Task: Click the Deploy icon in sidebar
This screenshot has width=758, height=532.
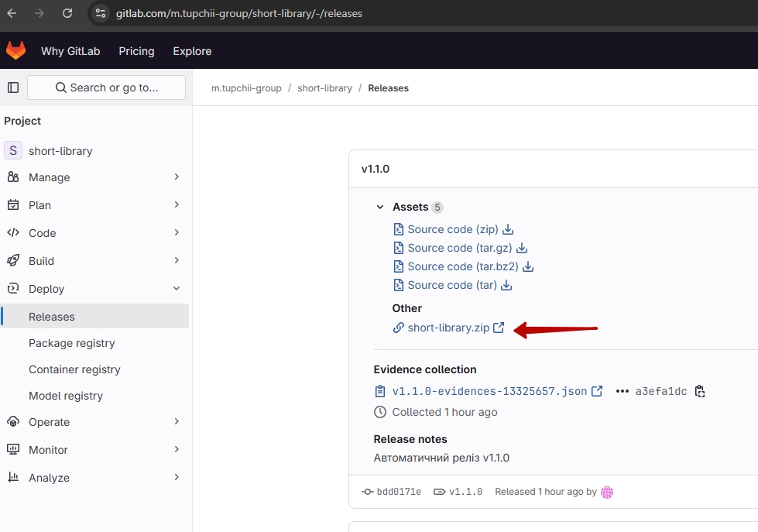Action: [13, 289]
